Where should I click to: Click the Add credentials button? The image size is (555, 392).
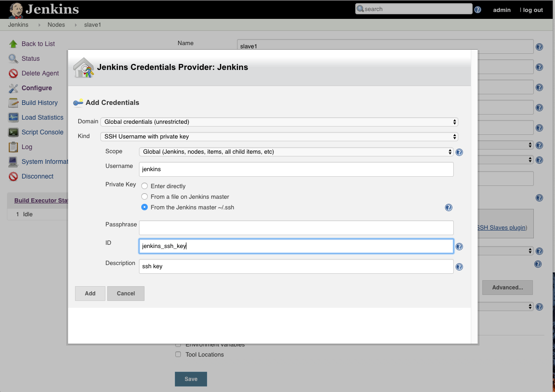coord(90,294)
